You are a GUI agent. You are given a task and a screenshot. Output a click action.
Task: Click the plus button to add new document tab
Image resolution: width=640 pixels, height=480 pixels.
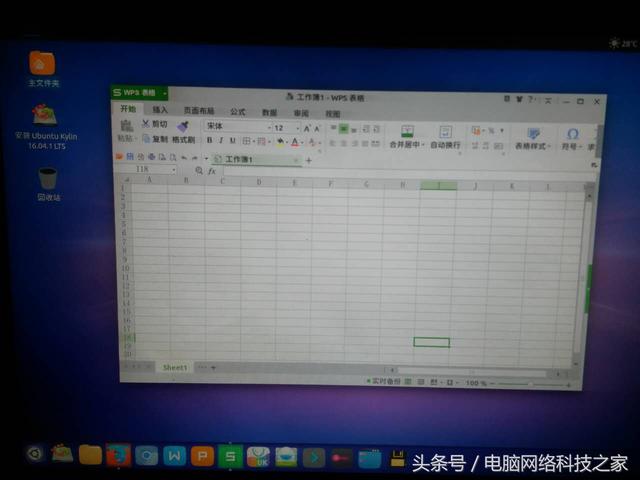click(x=309, y=161)
